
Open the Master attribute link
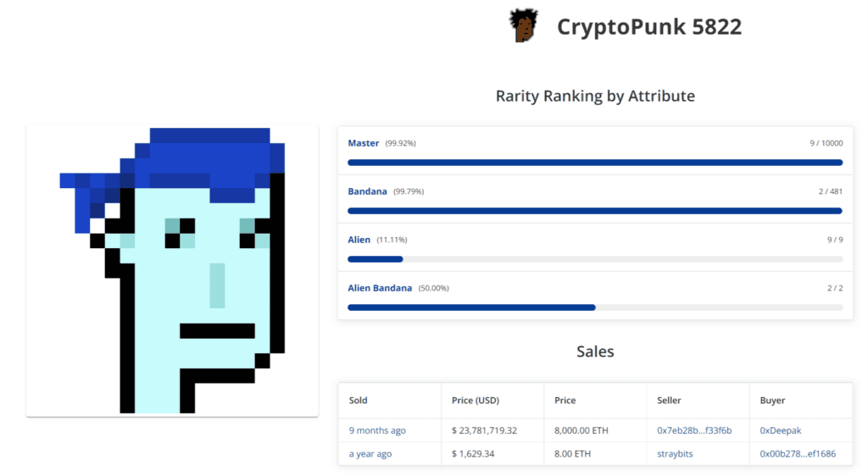[363, 143]
